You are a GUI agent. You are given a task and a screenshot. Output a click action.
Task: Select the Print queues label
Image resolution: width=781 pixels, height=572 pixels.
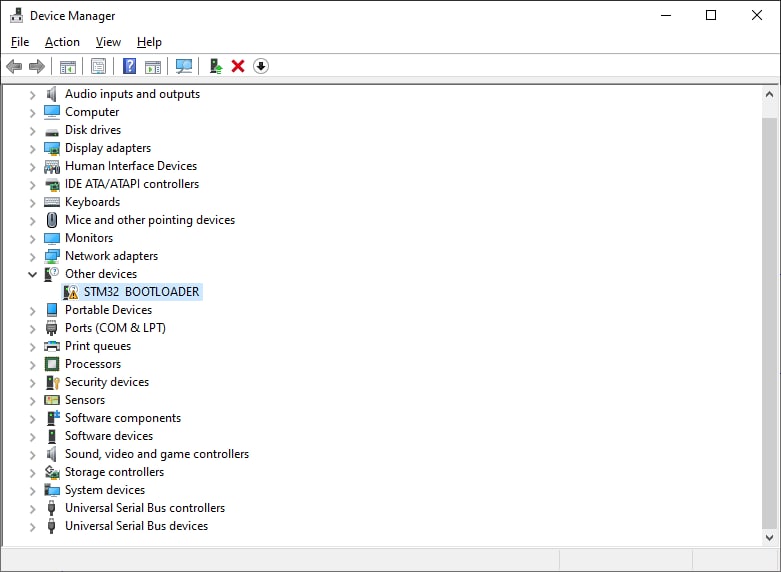point(98,346)
